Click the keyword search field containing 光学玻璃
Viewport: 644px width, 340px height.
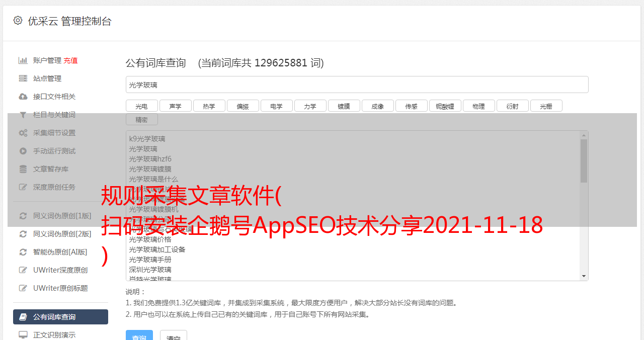click(x=357, y=85)
